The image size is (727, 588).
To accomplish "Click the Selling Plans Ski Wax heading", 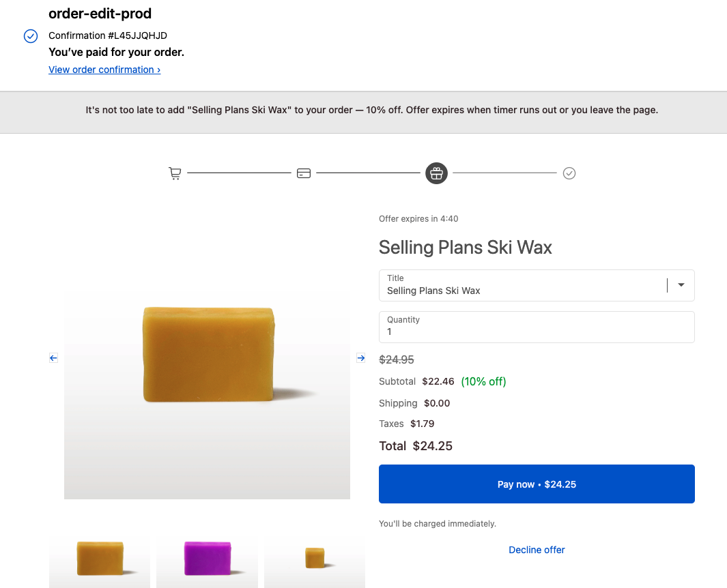I will pyautogui.click(x=465, y=247).
